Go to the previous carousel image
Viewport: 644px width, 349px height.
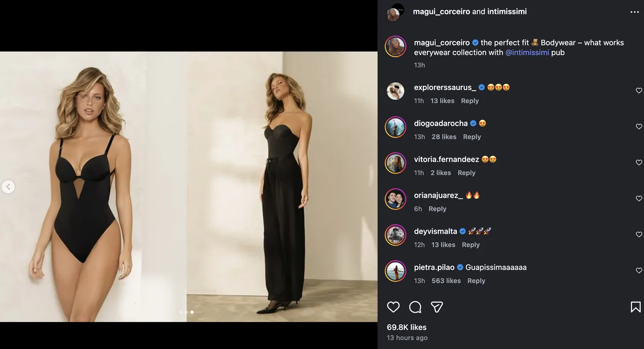coord(8,187)
